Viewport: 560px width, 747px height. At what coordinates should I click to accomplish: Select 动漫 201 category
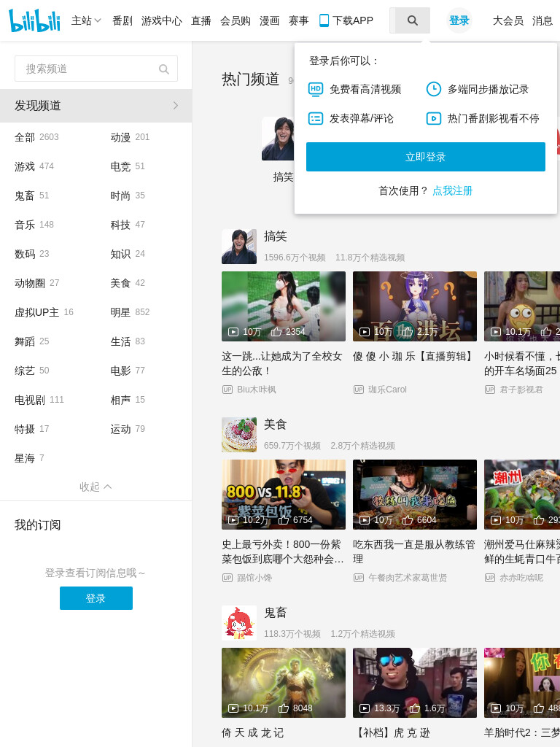coord(130,137)
